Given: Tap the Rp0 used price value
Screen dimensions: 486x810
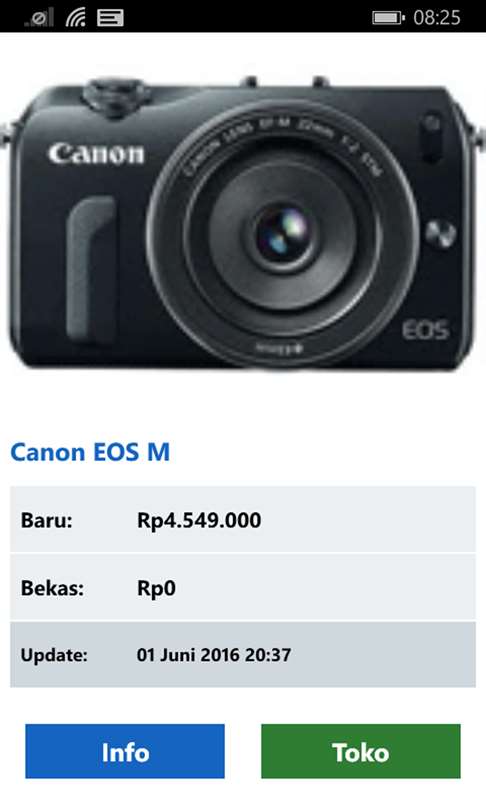Looking at the screenshot, I should [156, 588].
